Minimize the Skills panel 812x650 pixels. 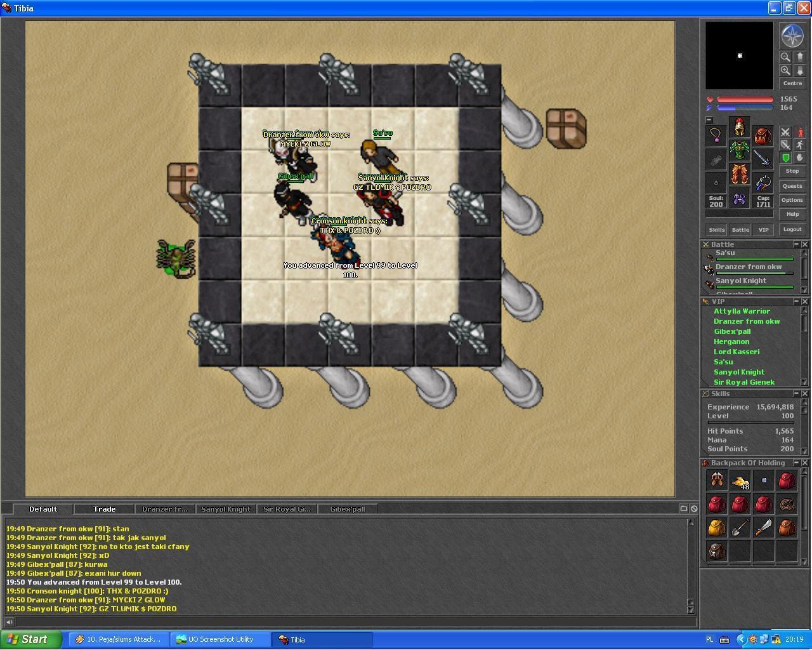[796, 394]
